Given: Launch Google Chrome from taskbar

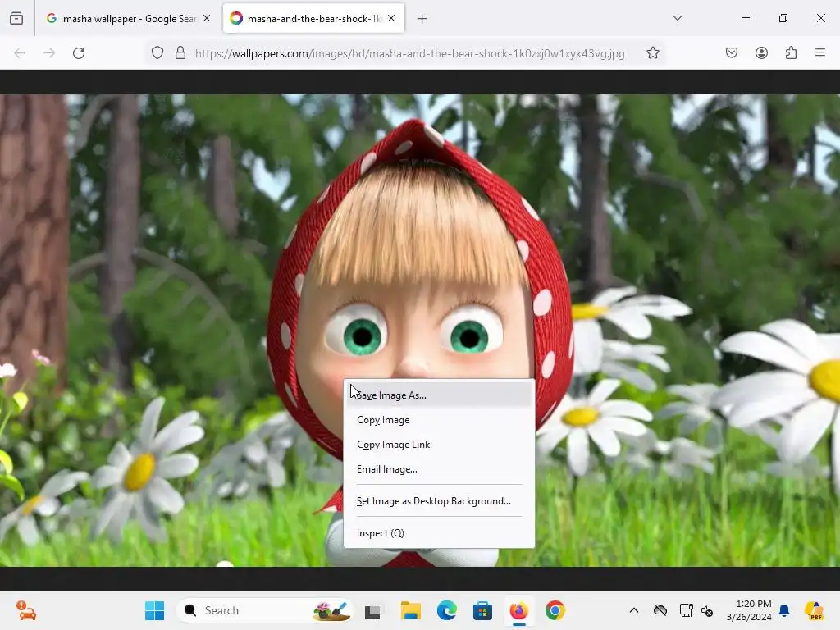Looking at the screenshot, I should (555, 610).
